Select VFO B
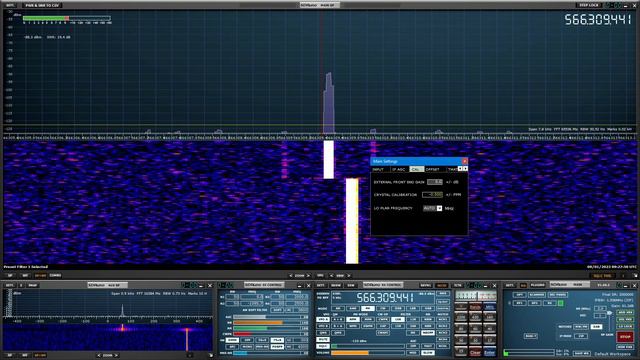 [323, 326]
